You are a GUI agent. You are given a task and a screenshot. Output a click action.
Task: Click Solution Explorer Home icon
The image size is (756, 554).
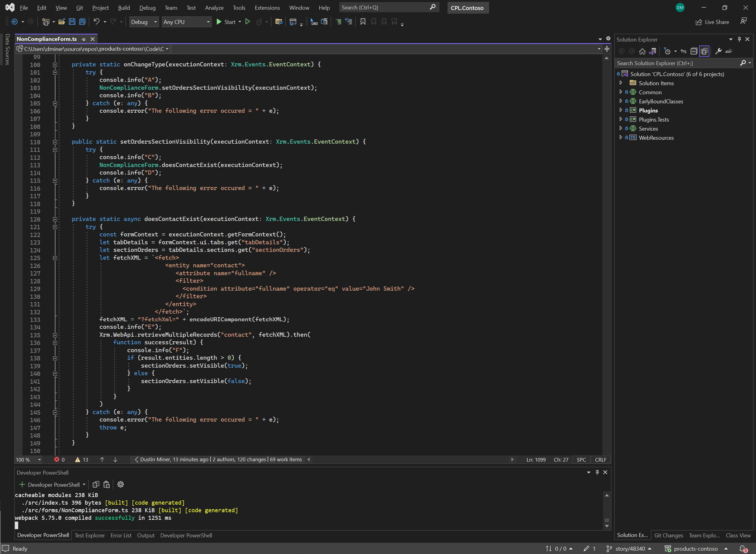642,51
